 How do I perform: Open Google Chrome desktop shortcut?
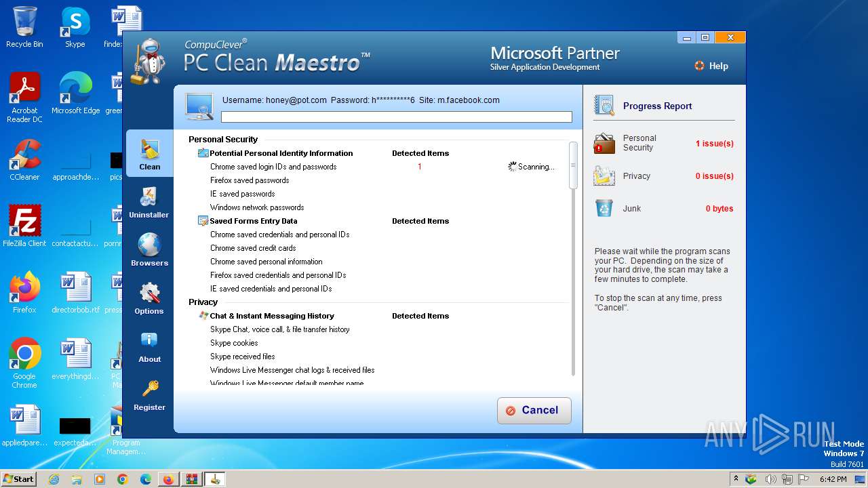point(24,363)
